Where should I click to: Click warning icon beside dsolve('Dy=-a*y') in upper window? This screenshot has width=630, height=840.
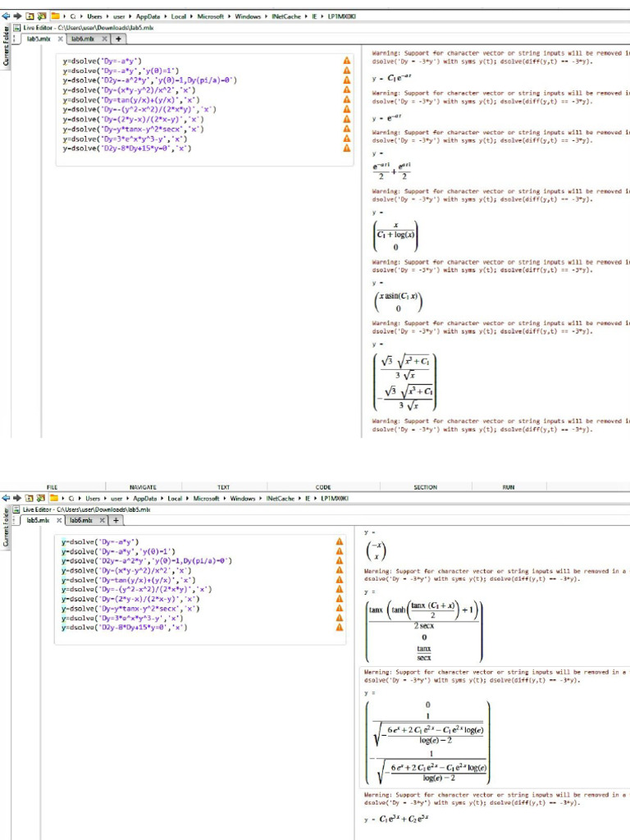point(347,61)
